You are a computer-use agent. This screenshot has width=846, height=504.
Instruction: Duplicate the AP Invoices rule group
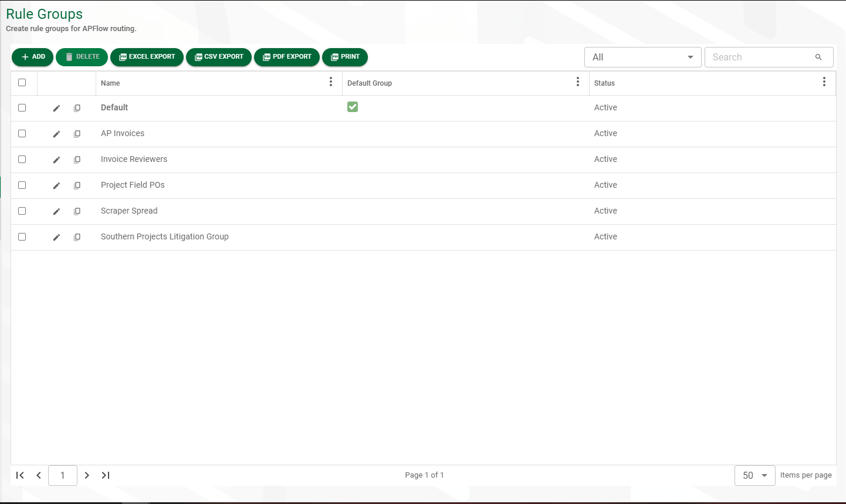pyautogui.click(x=77, y=134)
